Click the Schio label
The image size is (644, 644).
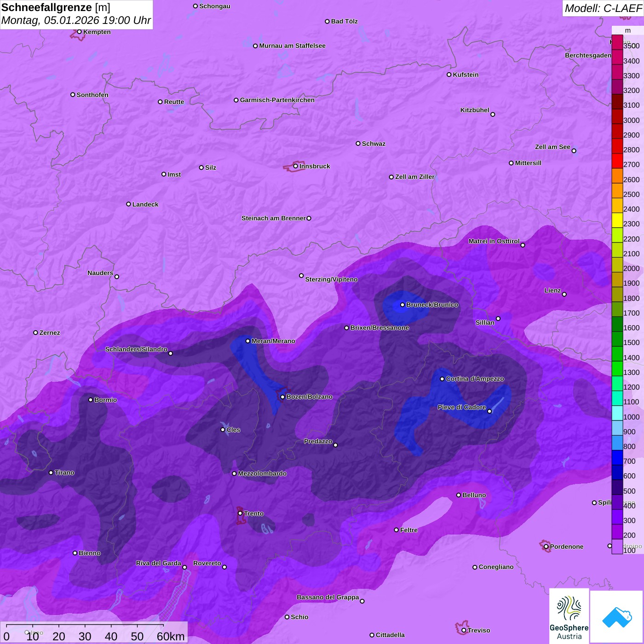click(299, 617)
